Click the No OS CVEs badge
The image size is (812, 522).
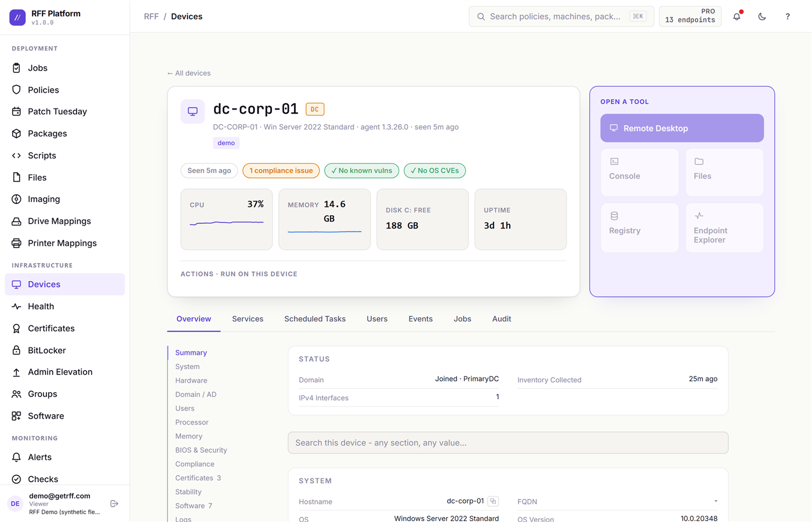coord(435,171)
